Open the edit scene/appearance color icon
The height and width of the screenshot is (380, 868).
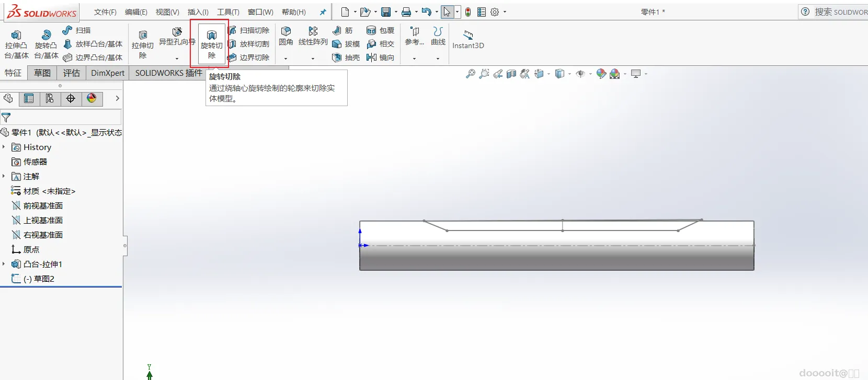coord(601,74)
